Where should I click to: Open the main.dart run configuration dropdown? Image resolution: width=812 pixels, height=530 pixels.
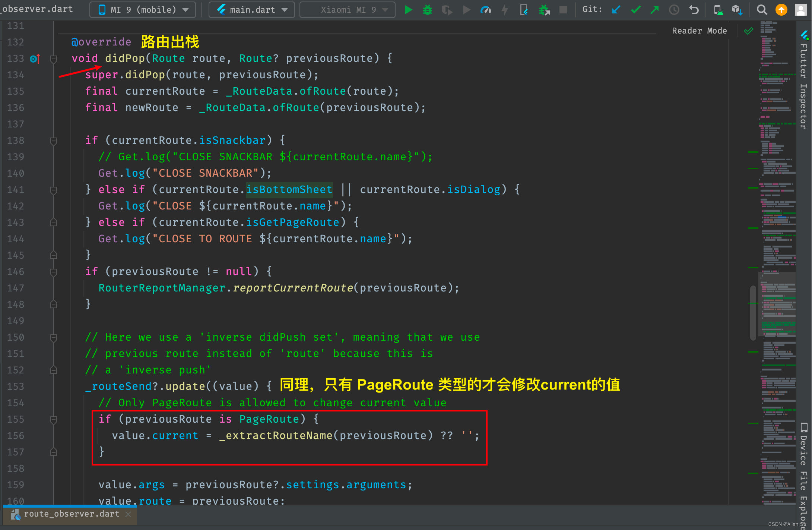click(252, 10)
